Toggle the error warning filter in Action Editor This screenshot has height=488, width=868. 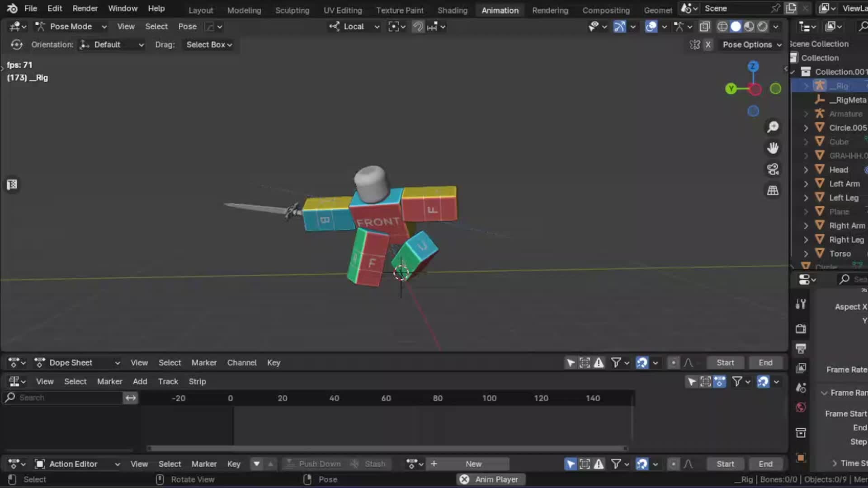(x=599, y=464)
